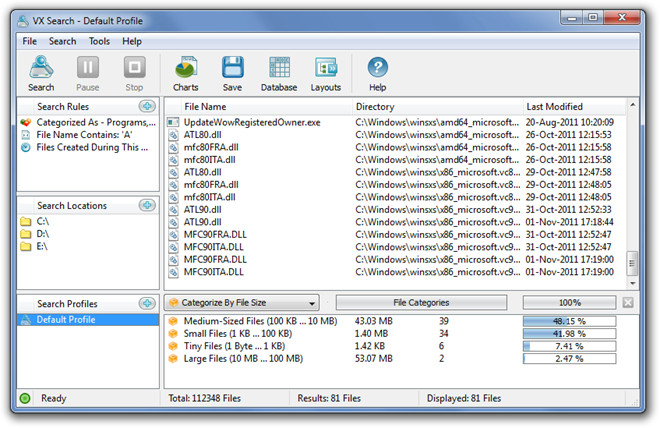Image resolution: width=660 pixels, height=428 pixels.
Task: Select the ATL80.dll row dated 26-Oct-2011 12:15:53
Action: [395, 135]
